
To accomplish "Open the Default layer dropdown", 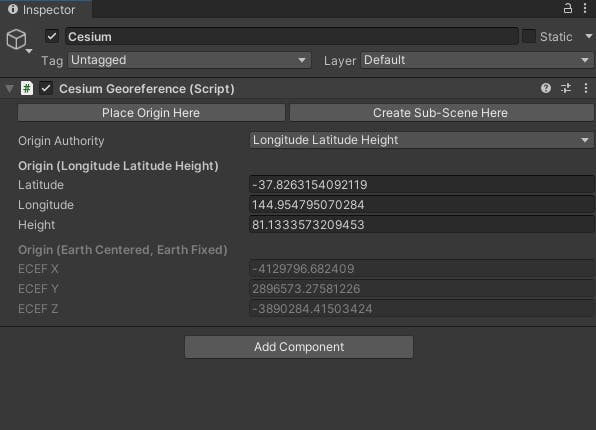I will coord(477,60).
